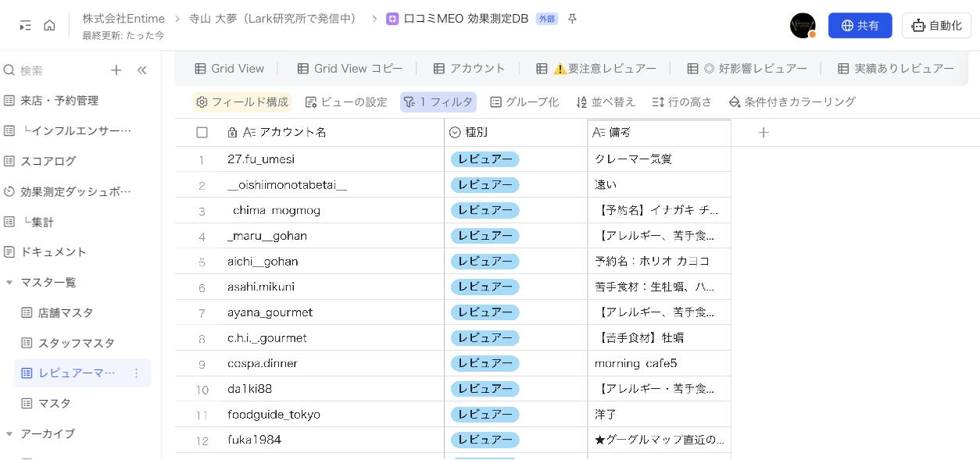Click lock icon on アカウント名 column
This screenshot has width=980, height=460.
pyautogui.click(x=232, y=133)
